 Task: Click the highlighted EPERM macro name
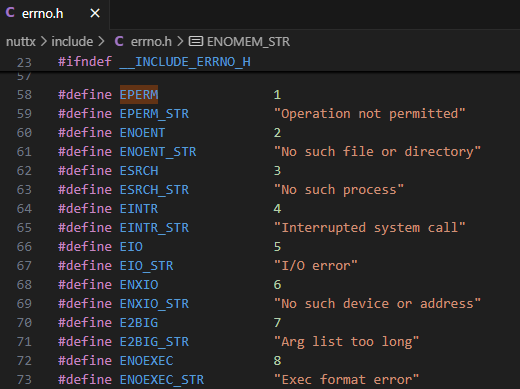pos(139,95)
